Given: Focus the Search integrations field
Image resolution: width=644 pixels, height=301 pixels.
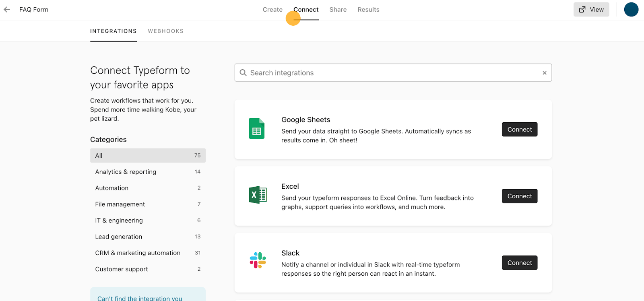Looking at the screenshot, I should click(393, 73).
